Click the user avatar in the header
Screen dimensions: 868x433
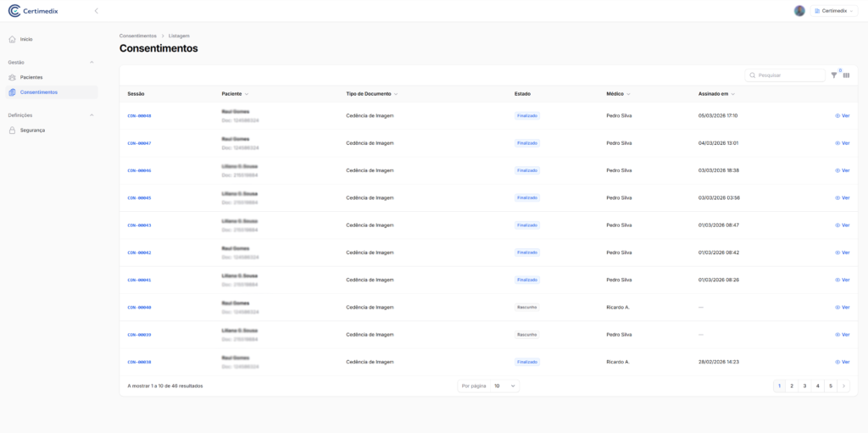799,11
